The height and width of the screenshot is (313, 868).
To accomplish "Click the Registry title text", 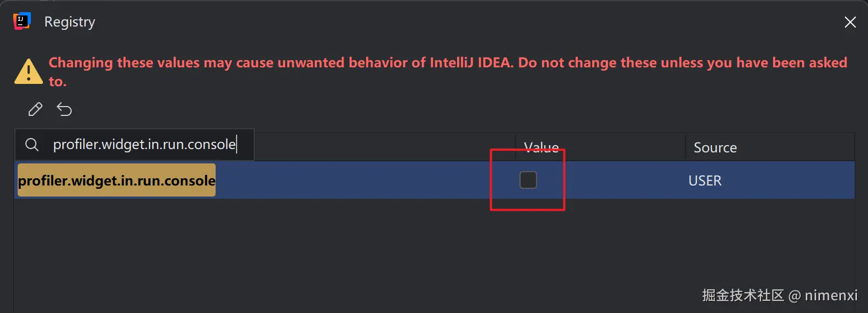I will pos(69,22).
